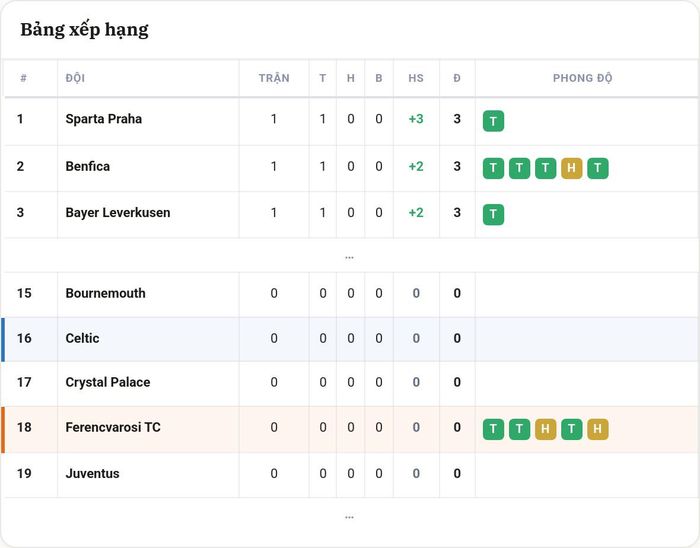Click Bayer Leverkusen's green T form badge
The width and height of the screenshot is (700, 548).
(x=493, y=215)
